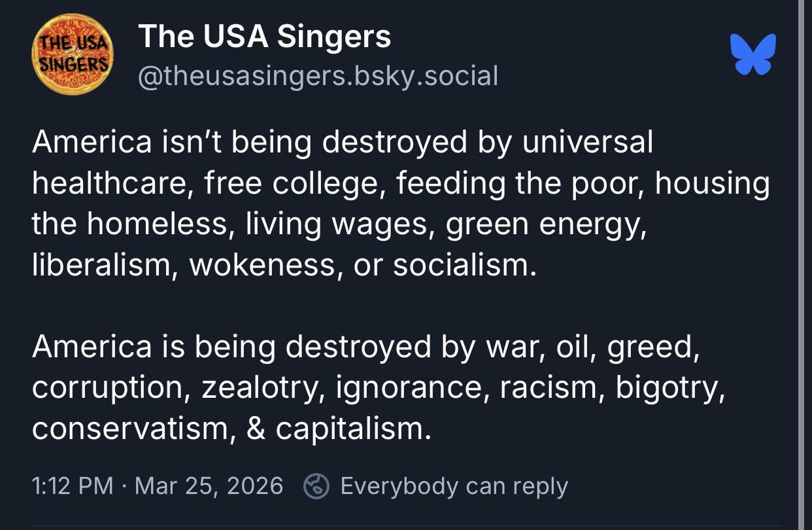Click the Mar 25, 2026 date
The image size is (812, 530).
point(209,486)
